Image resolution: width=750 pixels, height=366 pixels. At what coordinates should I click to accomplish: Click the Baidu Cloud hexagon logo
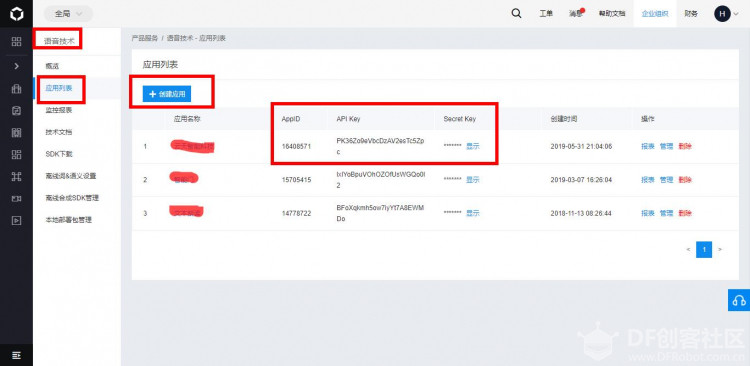(x=16, y=14)
